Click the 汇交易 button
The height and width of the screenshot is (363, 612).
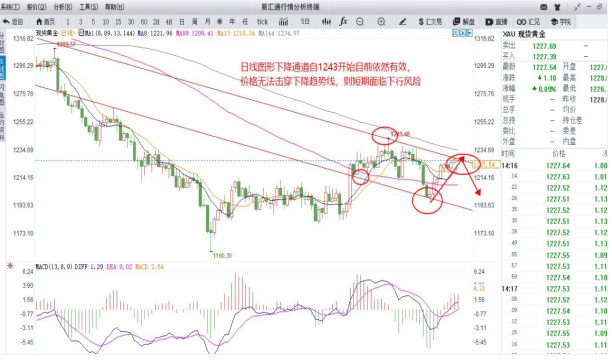coord(430,22)
